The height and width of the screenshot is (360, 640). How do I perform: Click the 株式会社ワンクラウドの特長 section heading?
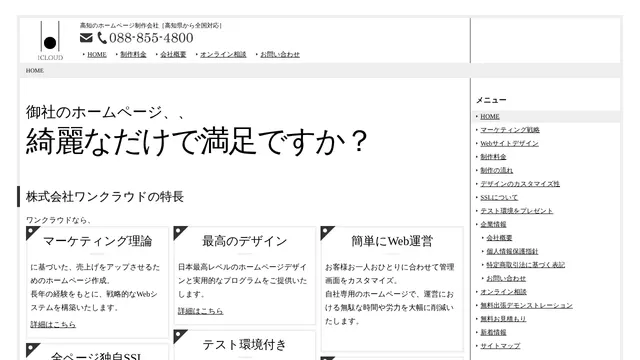(105, 197)
